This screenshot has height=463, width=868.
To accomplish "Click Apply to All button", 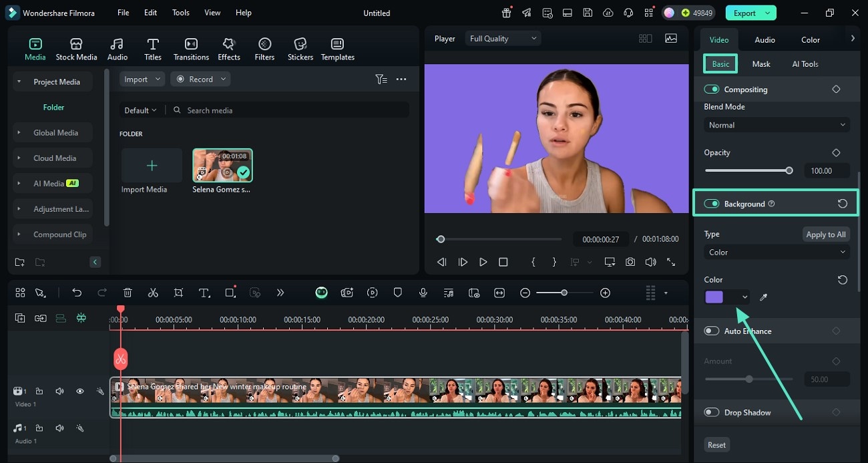I will pyautogui.click(x=826, y=235).
